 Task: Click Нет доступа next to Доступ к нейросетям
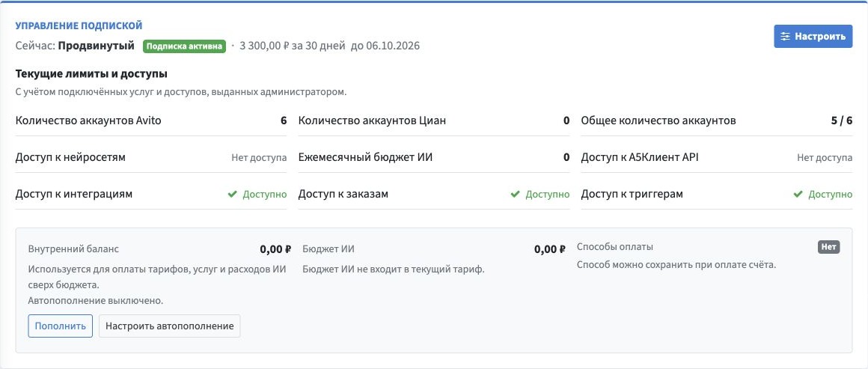pyautogui.click(x=259, y=158)
